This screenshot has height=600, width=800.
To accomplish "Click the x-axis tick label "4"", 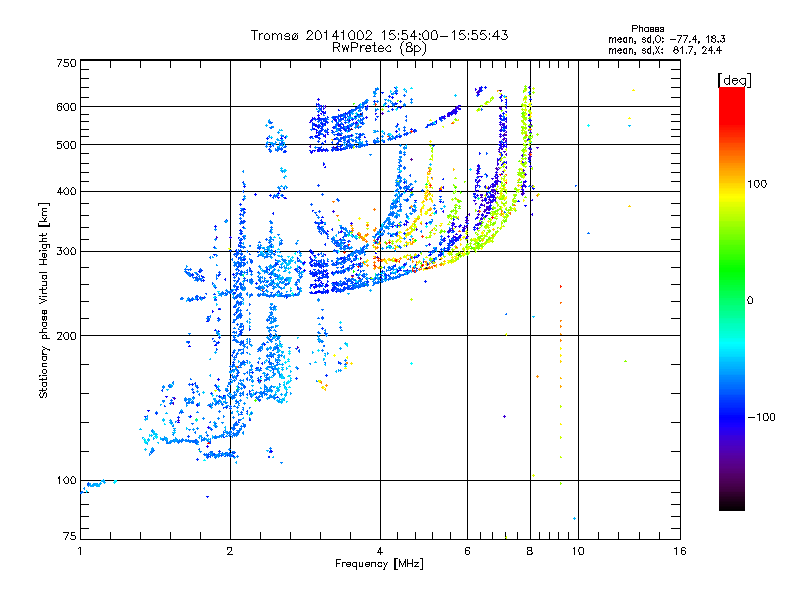I will point(380,551).
